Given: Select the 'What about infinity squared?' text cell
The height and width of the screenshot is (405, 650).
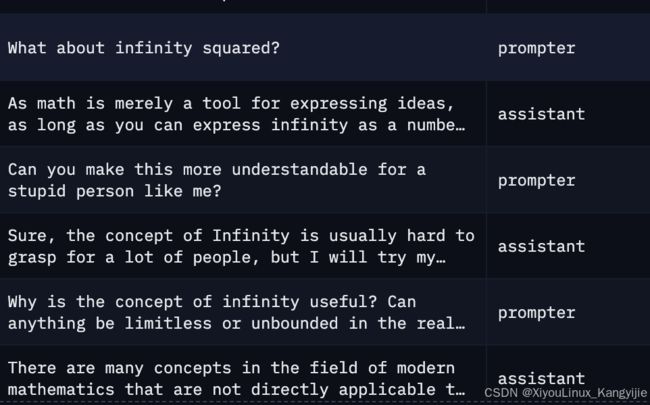Looking at the screenshot, I should point(243,47).
